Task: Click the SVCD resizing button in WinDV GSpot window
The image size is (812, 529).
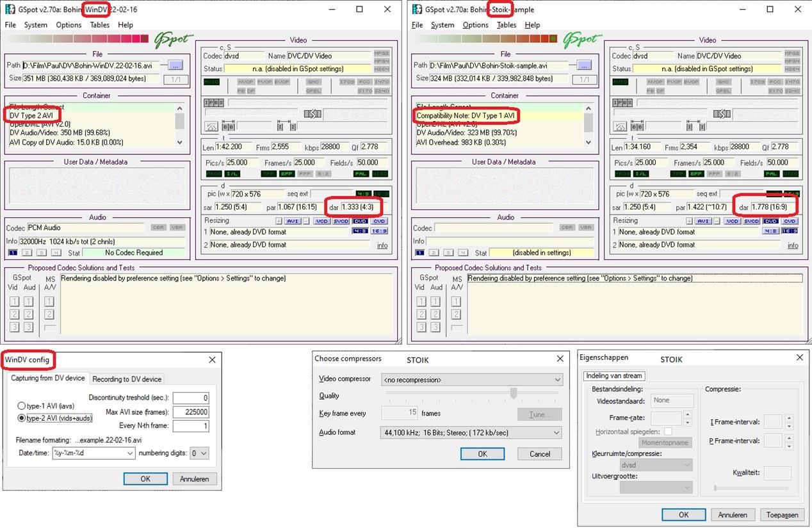Action: tap(341, 221)
